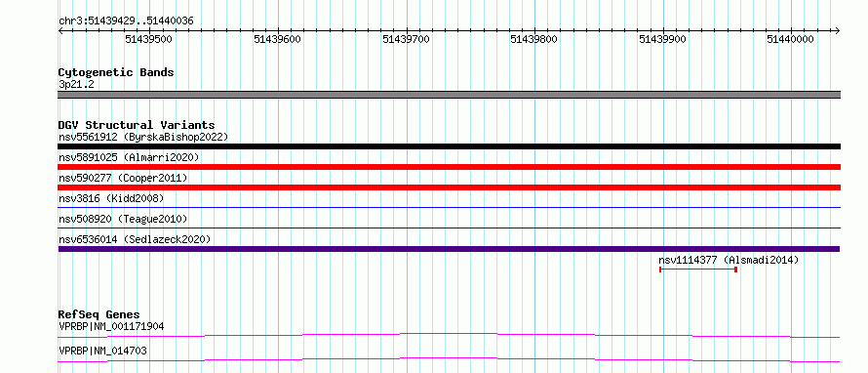
Task: Click the magenta VPRBP NM_001171904 transcript line
Action: [449, 335]
